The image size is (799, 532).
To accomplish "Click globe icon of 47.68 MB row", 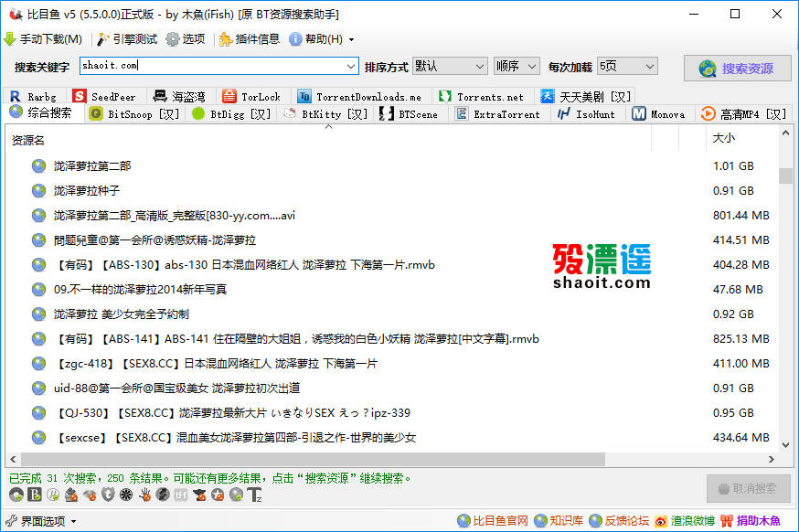I will coord(38,290).
